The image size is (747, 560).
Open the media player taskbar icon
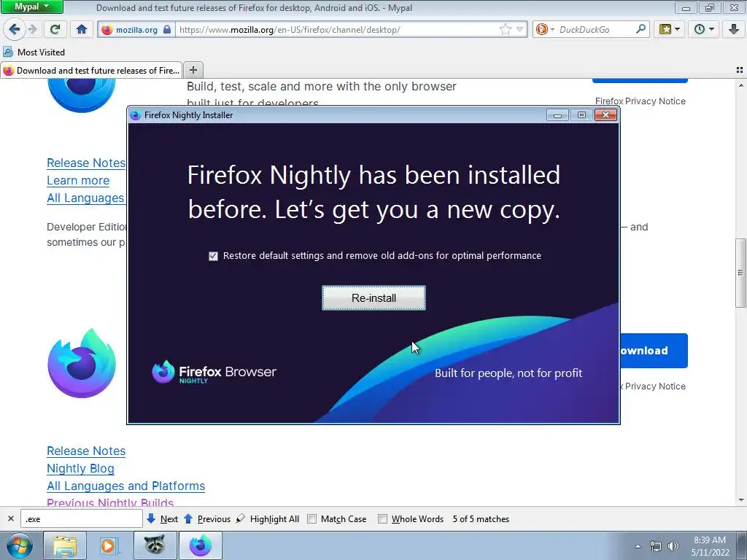109,546
